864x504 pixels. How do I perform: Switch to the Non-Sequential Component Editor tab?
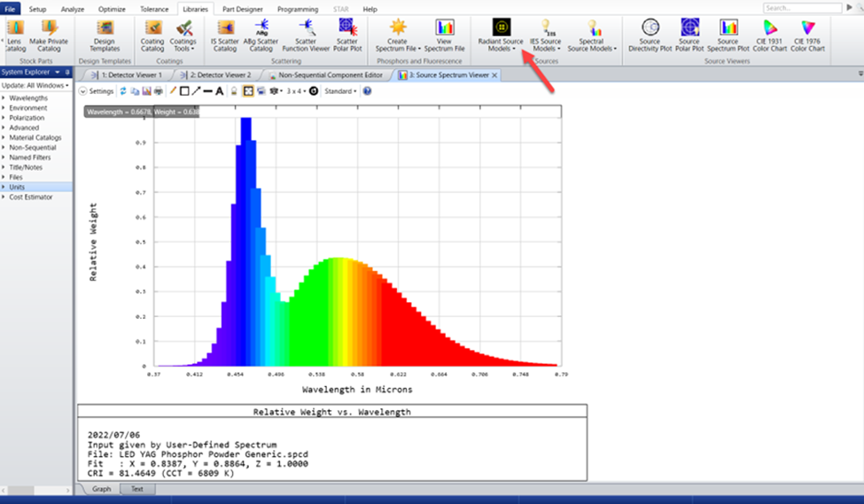click(331, 75)
